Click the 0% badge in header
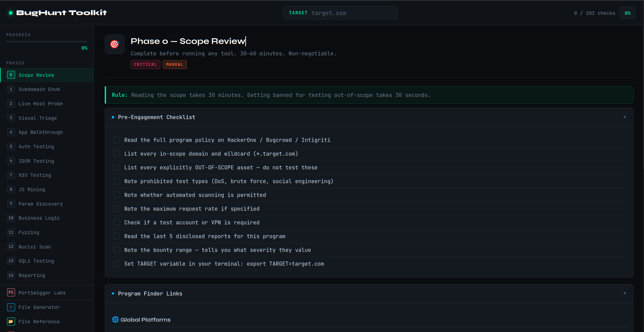 (x=627, y=13)
